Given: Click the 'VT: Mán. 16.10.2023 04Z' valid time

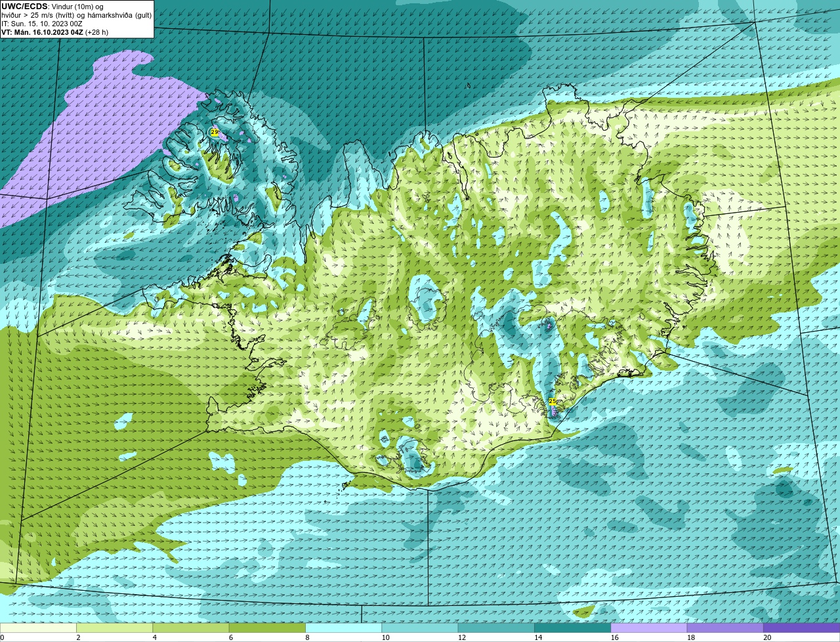Looking at the screenshot, I should click(42, 32).
